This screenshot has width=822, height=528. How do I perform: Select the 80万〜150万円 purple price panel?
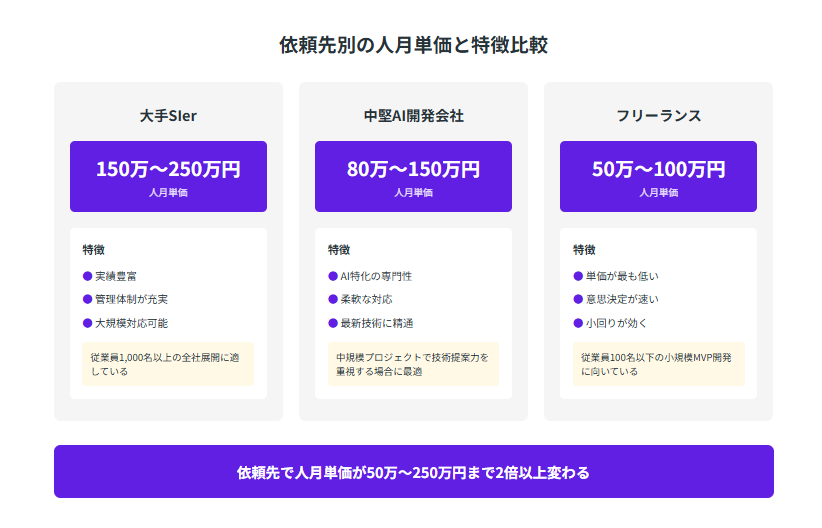tap(413, 176)
